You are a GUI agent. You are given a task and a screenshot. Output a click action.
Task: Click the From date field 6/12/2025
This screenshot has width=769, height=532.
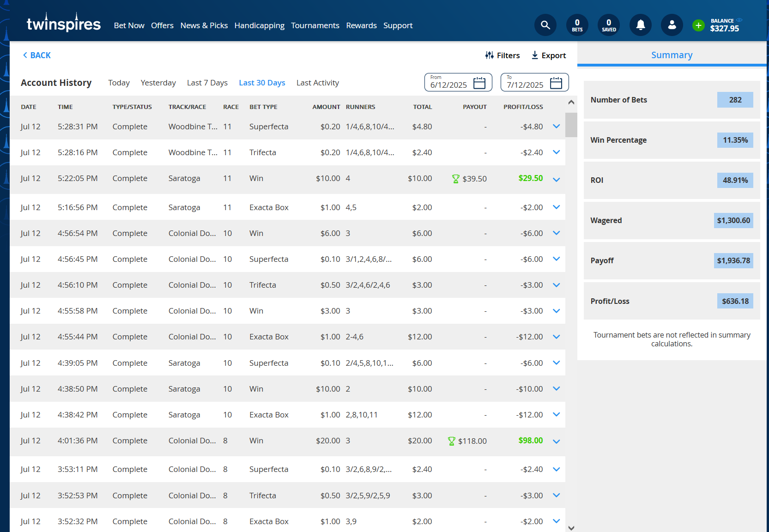[x=458, y=83]
